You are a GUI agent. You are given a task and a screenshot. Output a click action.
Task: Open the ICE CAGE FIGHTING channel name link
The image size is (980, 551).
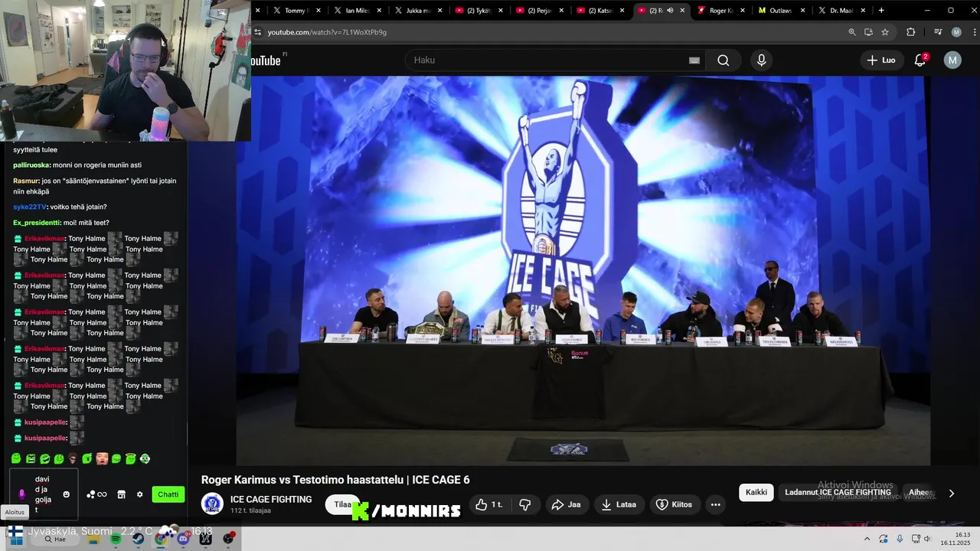pyautogui.click(x=271, y=499)
